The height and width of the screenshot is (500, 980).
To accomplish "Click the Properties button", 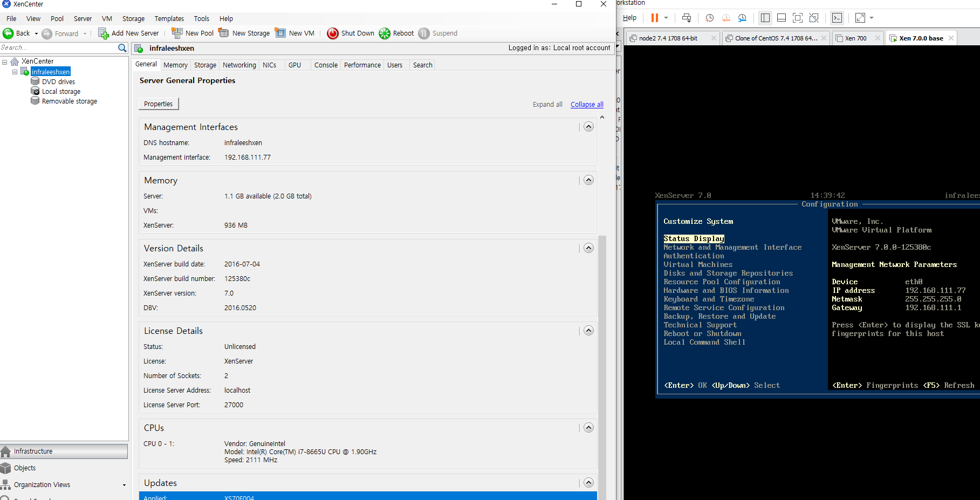I will click(159, 104).
